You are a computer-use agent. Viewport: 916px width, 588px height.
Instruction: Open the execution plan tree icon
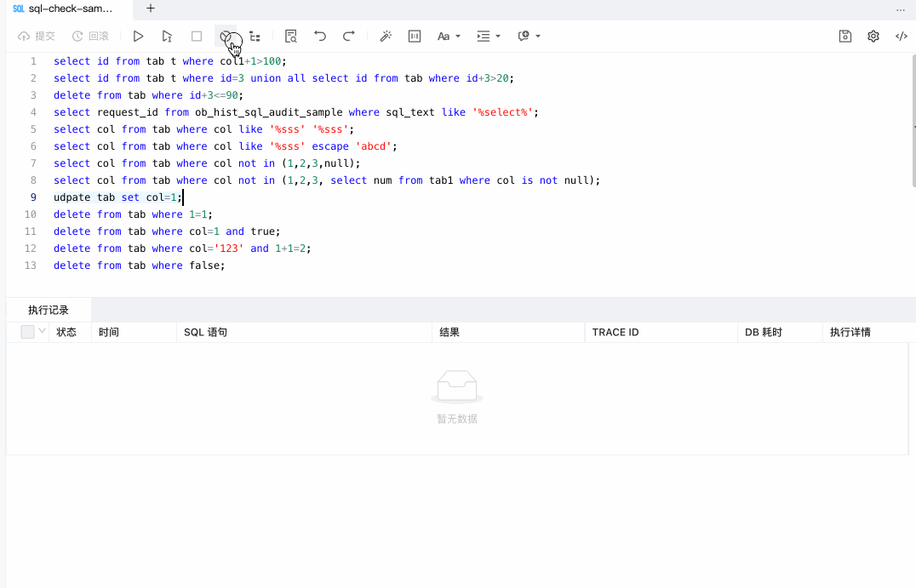pos(255,37)
